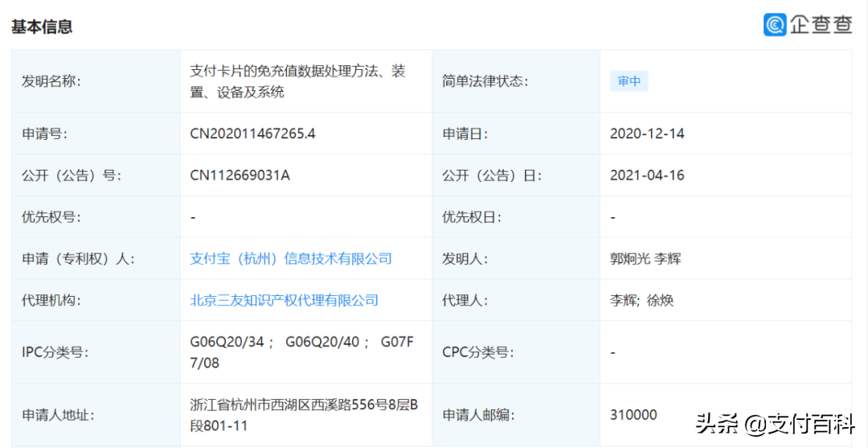The image size is (868, 448).
Task: Select applicant postcode 310000
Action: point(633,415)
